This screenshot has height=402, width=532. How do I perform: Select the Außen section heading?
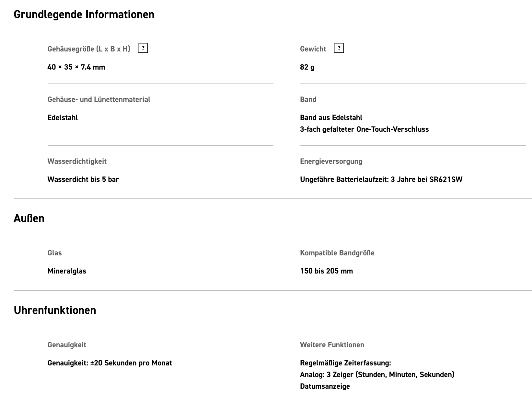pos(29,218)
